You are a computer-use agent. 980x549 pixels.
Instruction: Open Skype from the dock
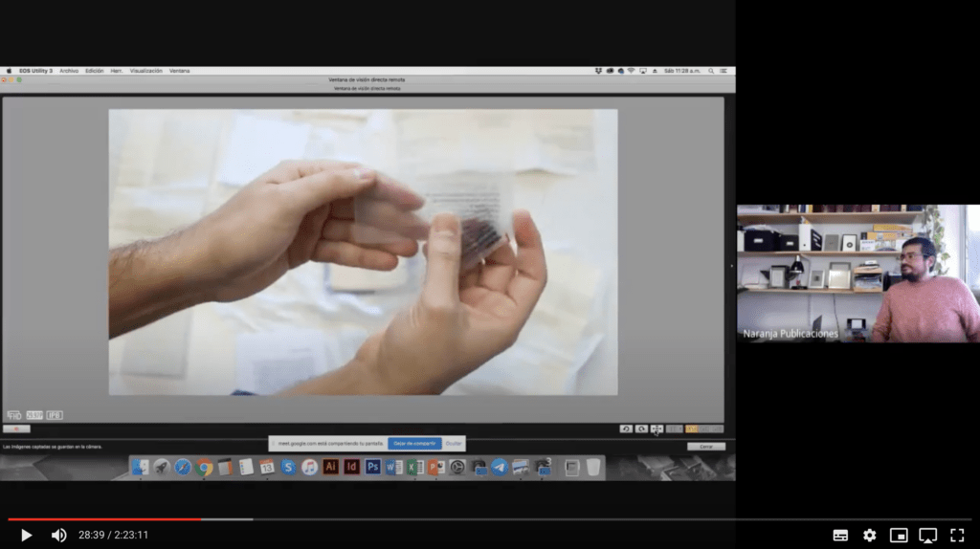288,467
